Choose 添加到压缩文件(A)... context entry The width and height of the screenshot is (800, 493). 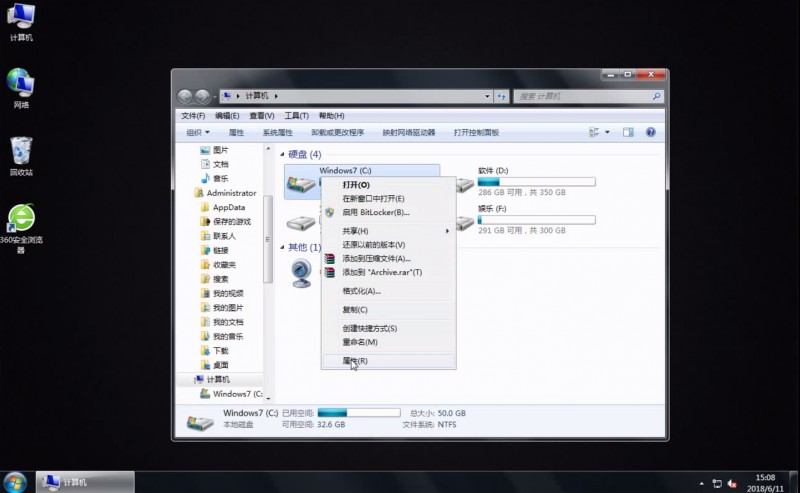tap(389, 258)
